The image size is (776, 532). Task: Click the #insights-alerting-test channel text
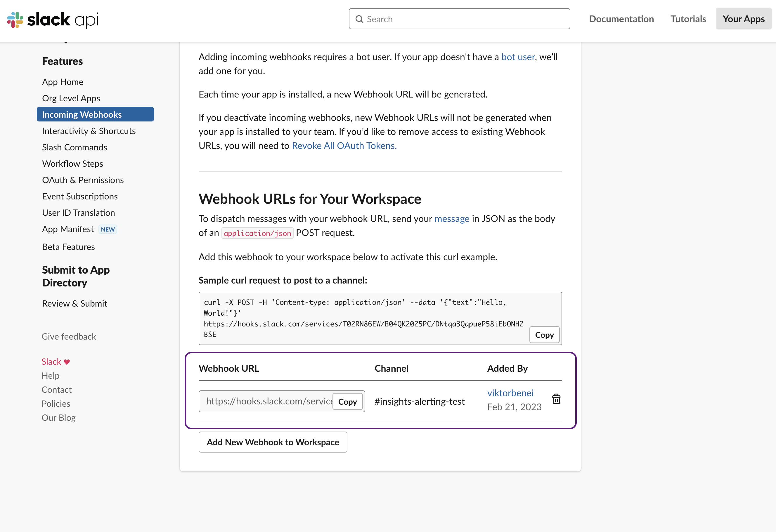419,401
